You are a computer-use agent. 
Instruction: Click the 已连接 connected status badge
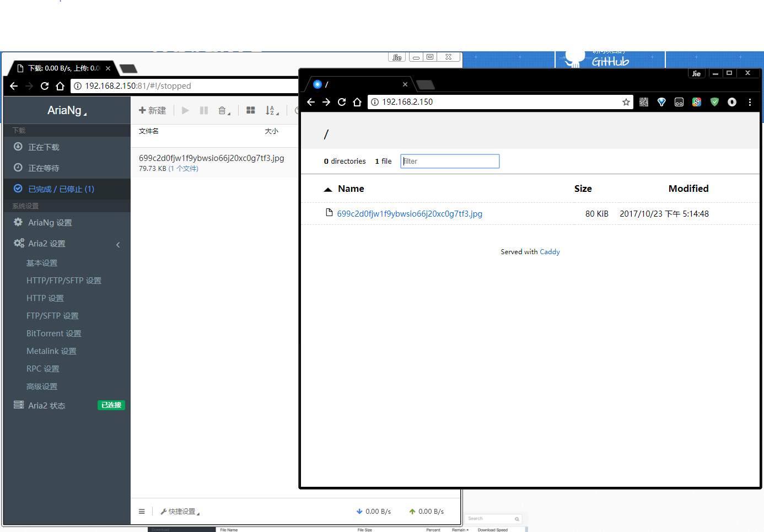[111, 405]
